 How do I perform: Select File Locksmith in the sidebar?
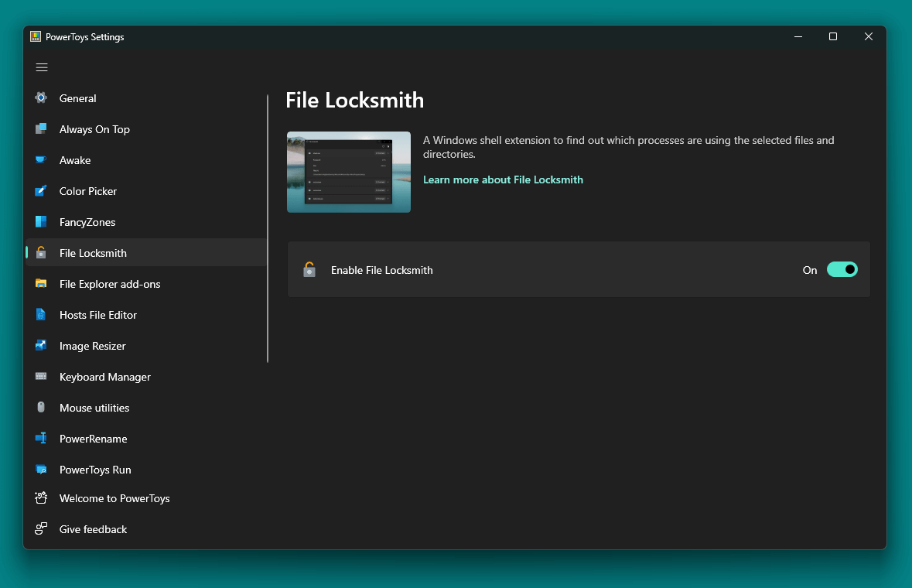tap(146, 252)
